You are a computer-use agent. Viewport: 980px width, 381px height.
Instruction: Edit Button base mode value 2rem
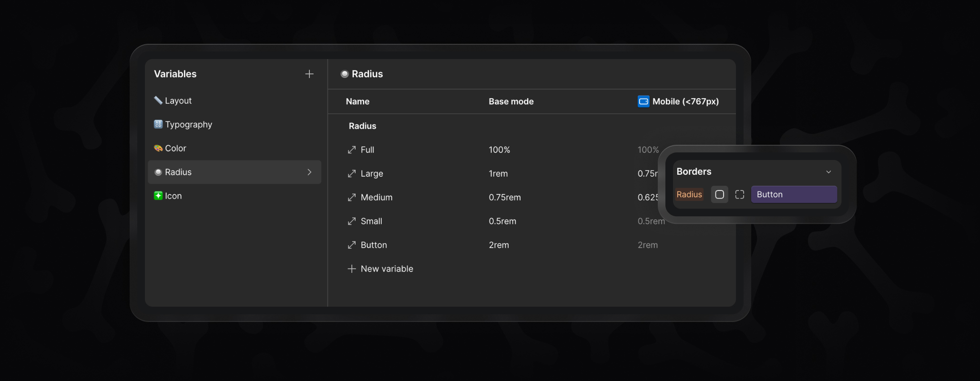pos(499,245)
